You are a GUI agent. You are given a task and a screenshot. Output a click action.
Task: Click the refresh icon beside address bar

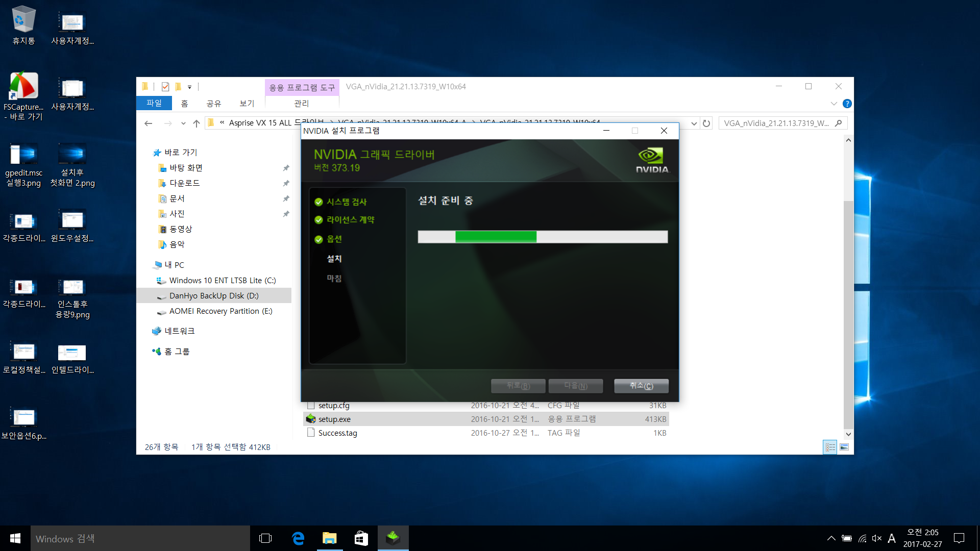[x=706, y=123]
